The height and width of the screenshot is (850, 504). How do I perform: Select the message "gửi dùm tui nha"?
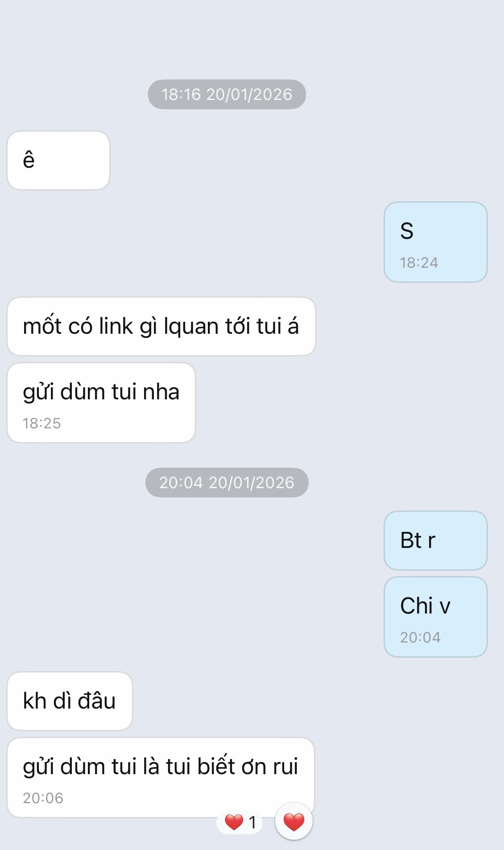101,402
